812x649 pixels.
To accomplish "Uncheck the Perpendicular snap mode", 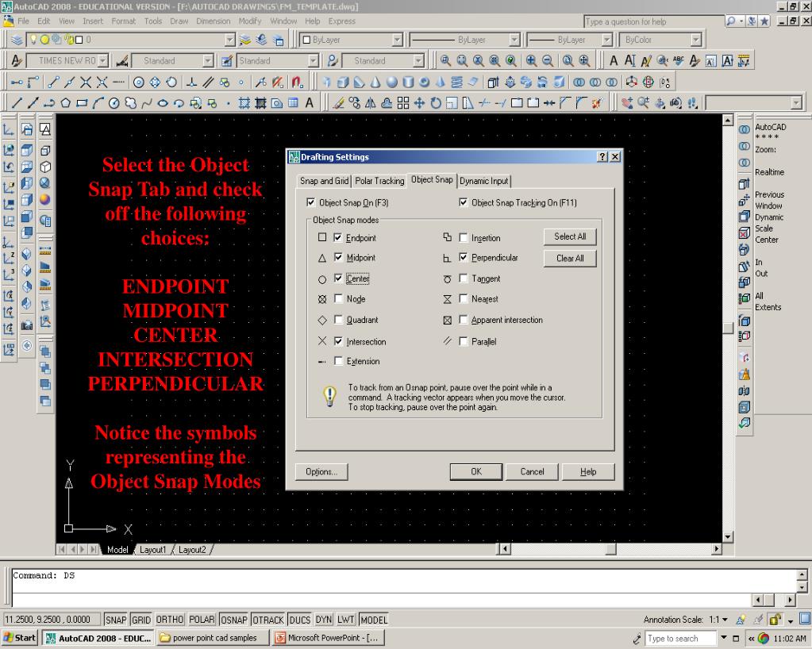I will (464, 257).
